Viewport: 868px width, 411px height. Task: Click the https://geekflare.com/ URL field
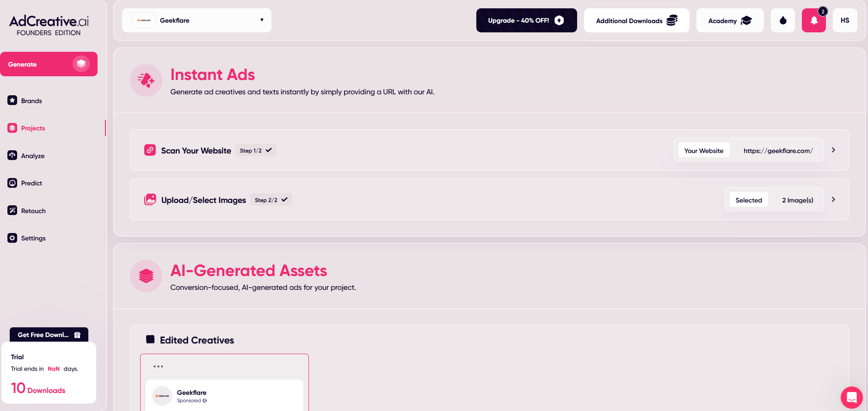pyautogui.click(x=778, y=150)
